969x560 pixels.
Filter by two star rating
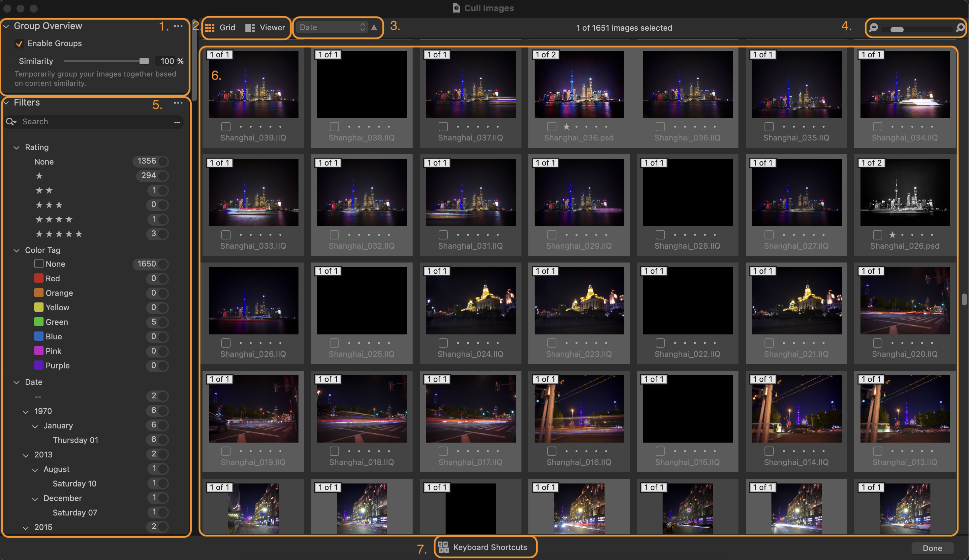44,190
